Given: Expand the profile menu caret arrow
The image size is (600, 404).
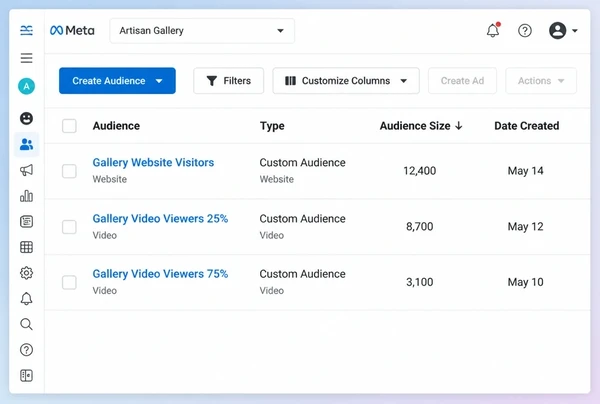Looking at the screenshot, I should pyautogui.click(x=575, y=31).
